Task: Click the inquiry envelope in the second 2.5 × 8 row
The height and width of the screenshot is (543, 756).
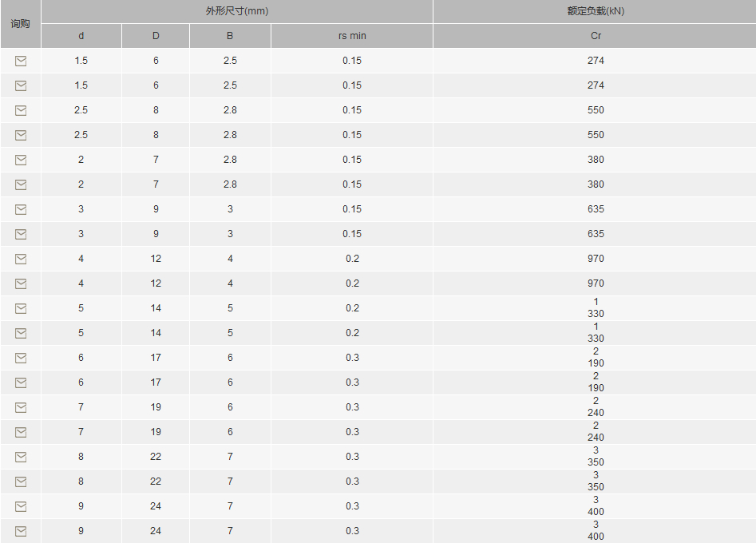Action: [21, 135]
